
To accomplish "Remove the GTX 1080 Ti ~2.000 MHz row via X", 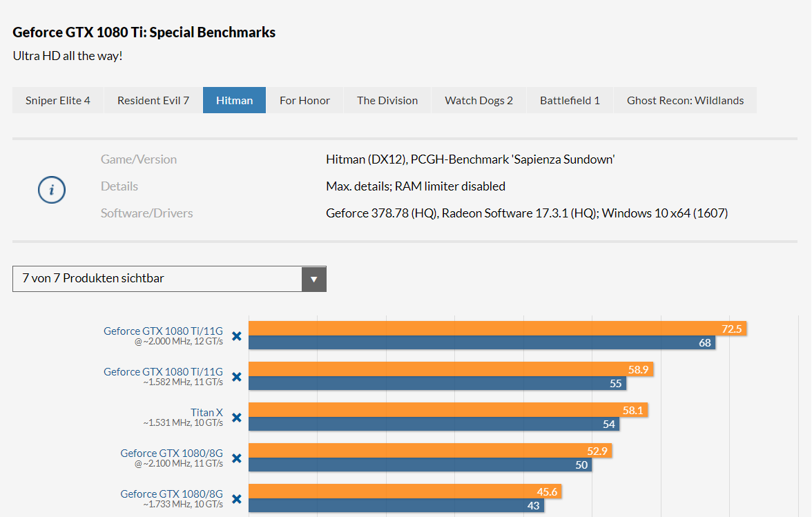I will click(237, 336).
